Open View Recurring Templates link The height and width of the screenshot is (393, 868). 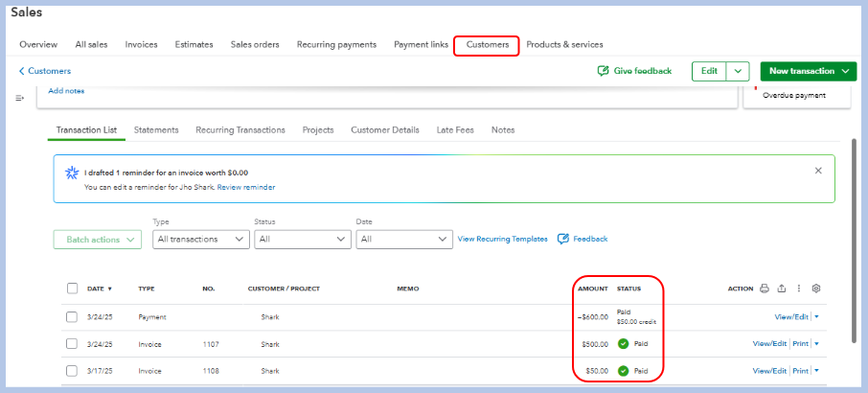(x=503, y=239)
